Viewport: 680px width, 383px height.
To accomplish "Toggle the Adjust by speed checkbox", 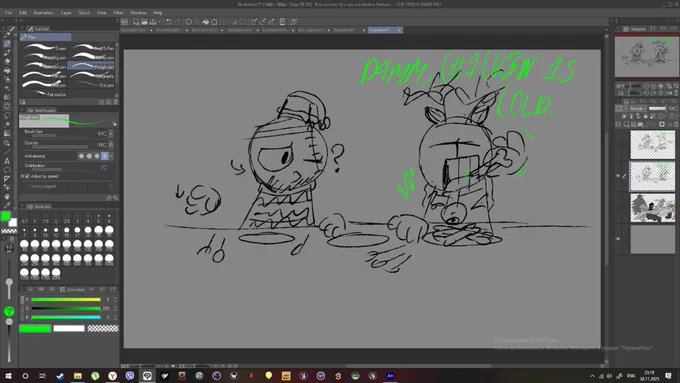I will tap(27, 177).
